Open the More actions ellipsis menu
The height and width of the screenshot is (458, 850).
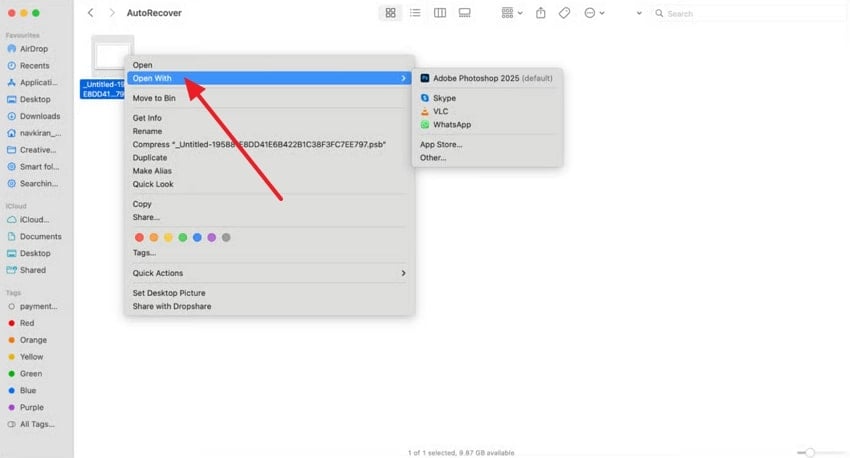coord(594,13)
